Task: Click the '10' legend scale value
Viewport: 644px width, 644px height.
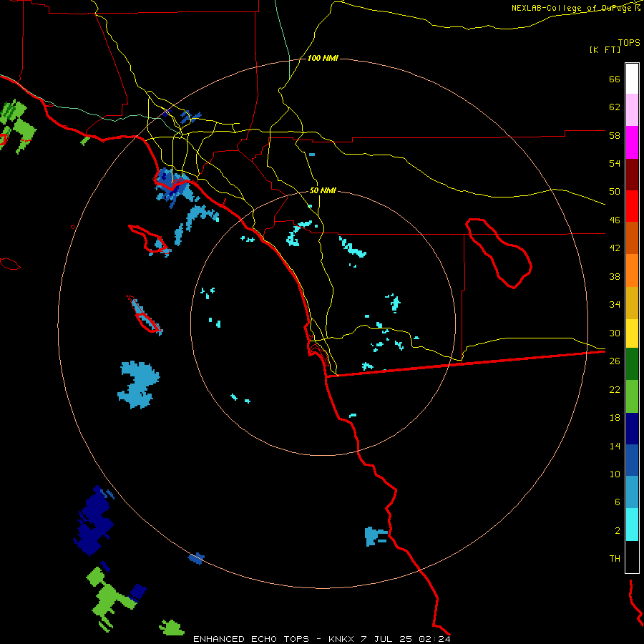Action: coord(615,474)
